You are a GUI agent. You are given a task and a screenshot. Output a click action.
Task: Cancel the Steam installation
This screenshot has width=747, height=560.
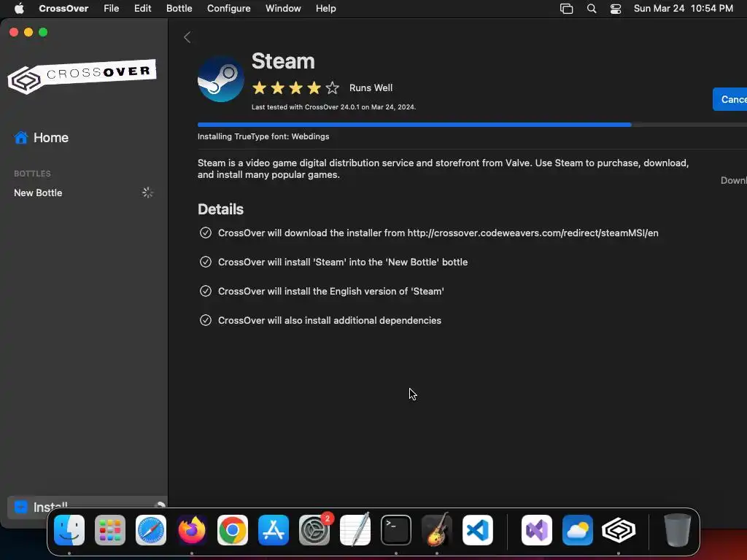729,99
